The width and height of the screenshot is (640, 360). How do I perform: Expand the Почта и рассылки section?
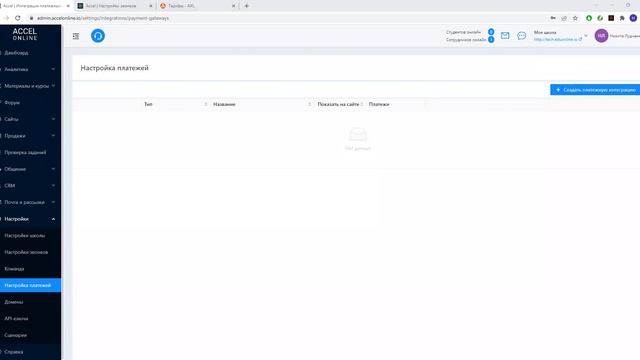coord(53,202)
